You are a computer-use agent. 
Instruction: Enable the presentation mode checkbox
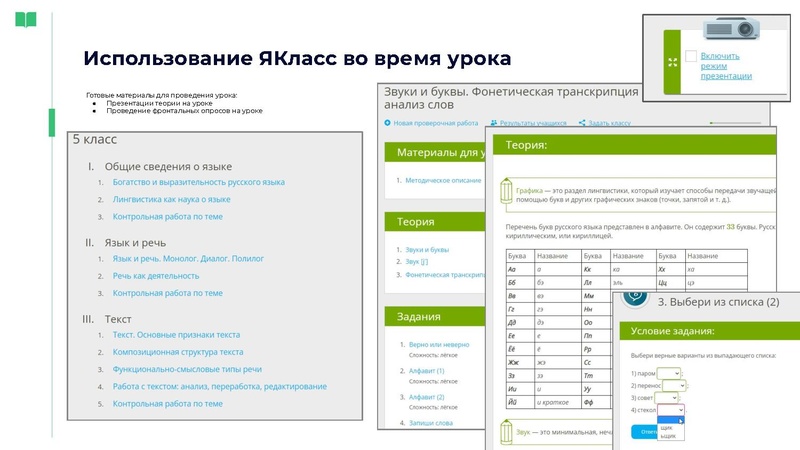point(691,56)
